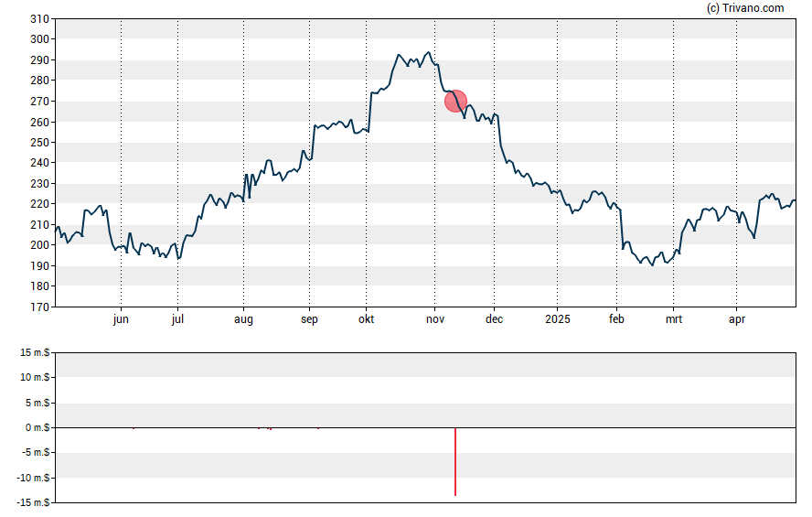Click the 250 price axis label
The height and width of the screenshot is (517, 812).
coord(40,143)
